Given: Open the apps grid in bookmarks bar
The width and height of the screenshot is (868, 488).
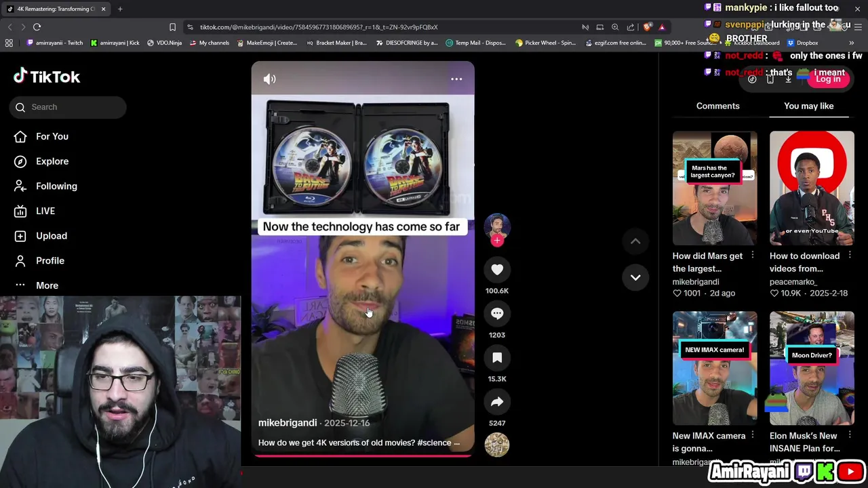Looking at the screenshot, I should tap(9, 43).
